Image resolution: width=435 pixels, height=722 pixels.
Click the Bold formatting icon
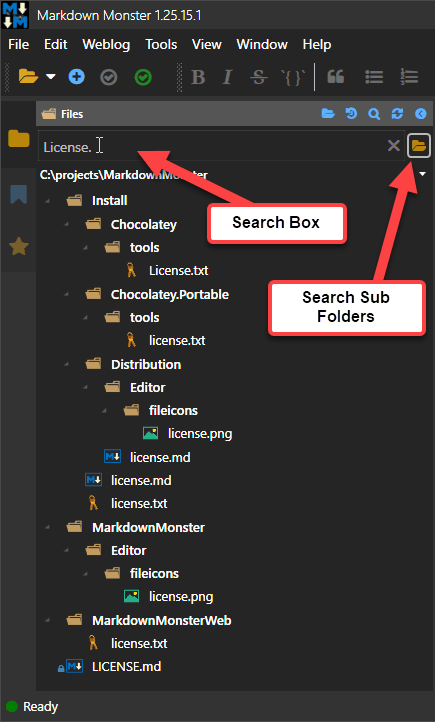tap(198, 77)
